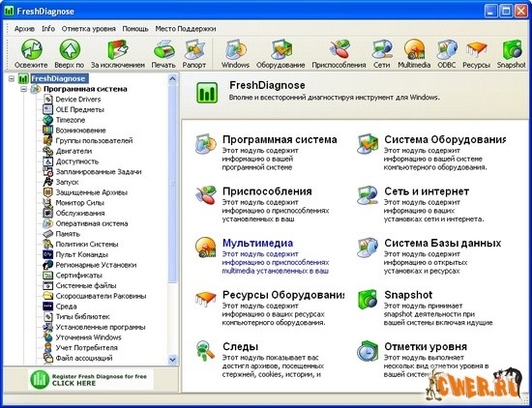This screenshot has width=532, height=408.
Task: Open the Следы magnifier module icon
Action: point(206,351)
